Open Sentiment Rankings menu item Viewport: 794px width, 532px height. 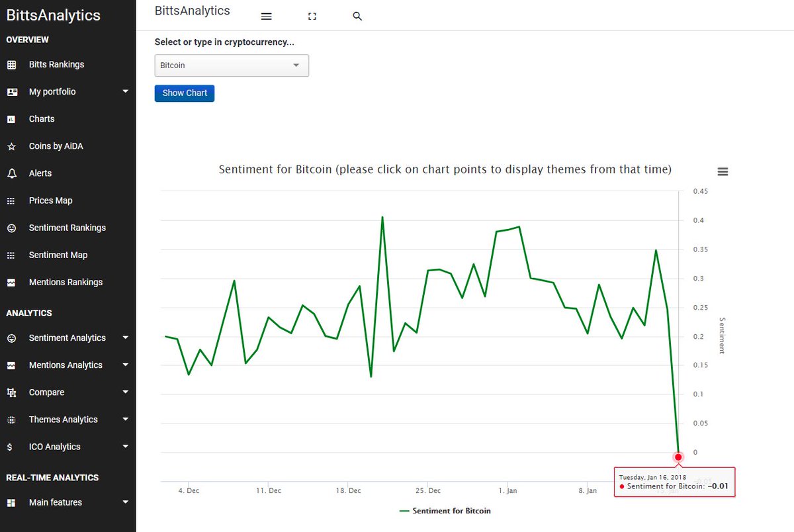tap(67, 228)
